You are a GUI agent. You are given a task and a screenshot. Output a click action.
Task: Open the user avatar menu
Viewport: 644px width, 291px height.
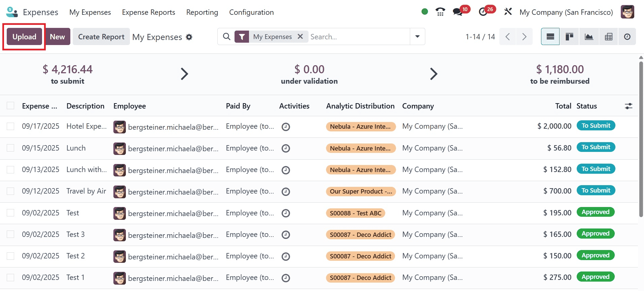click(628, 12)
